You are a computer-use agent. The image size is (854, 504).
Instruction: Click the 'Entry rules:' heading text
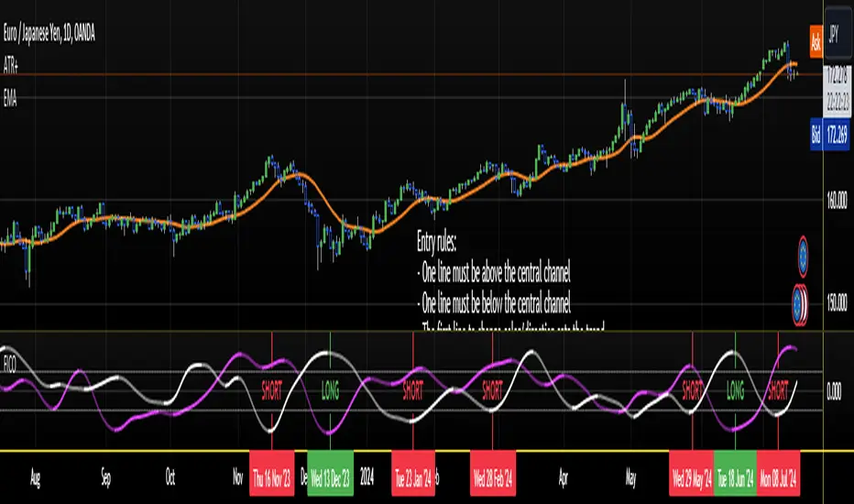[x=436, y=242]
